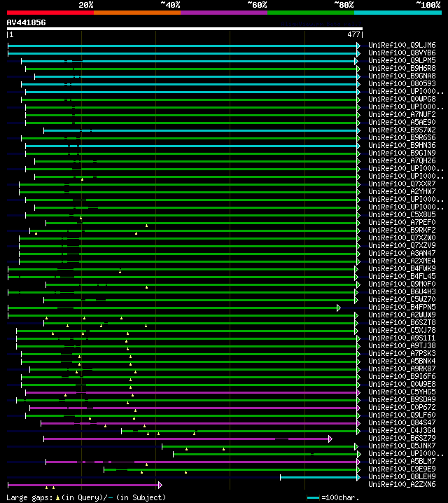Click the green alignment bar for Q5JNK7

[258, 446]
